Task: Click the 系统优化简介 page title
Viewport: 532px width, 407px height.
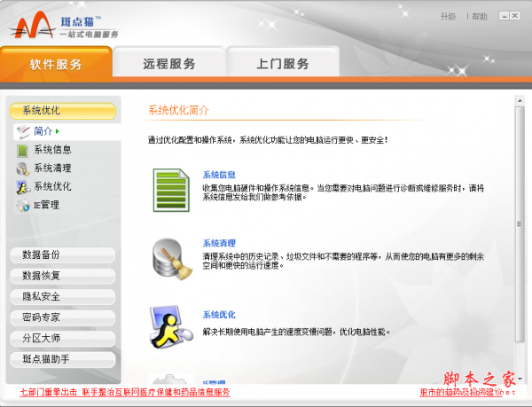Action: pos(178,110)
